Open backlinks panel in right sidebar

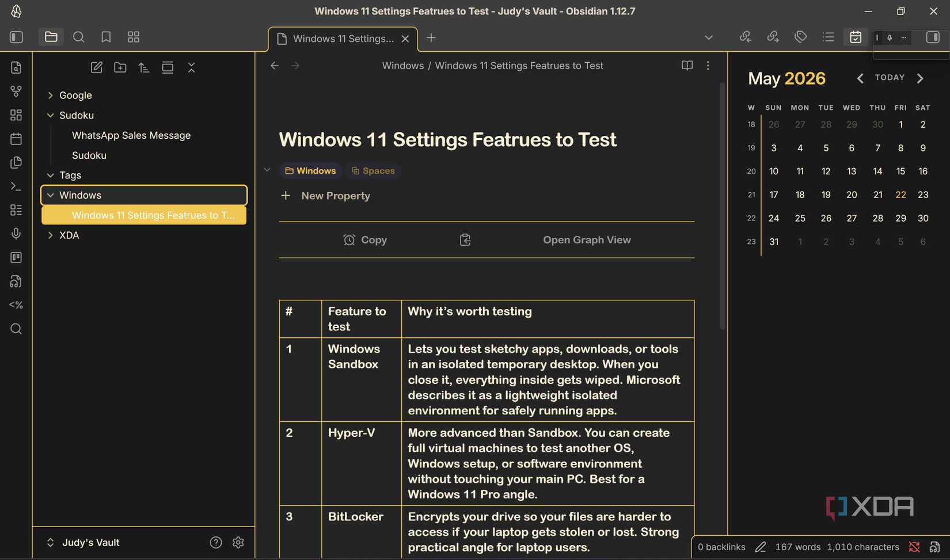745,37
